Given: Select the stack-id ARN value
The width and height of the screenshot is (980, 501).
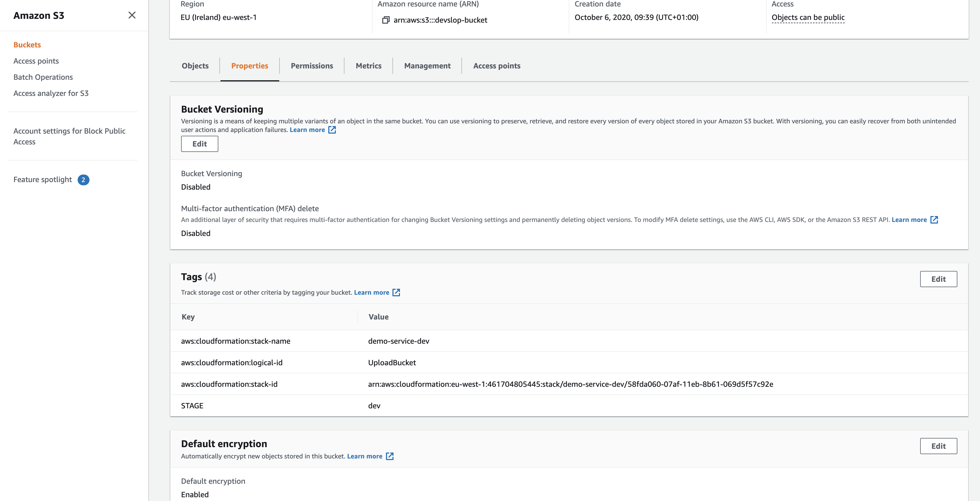Looking at the screenshot, I should click(571, 384).
